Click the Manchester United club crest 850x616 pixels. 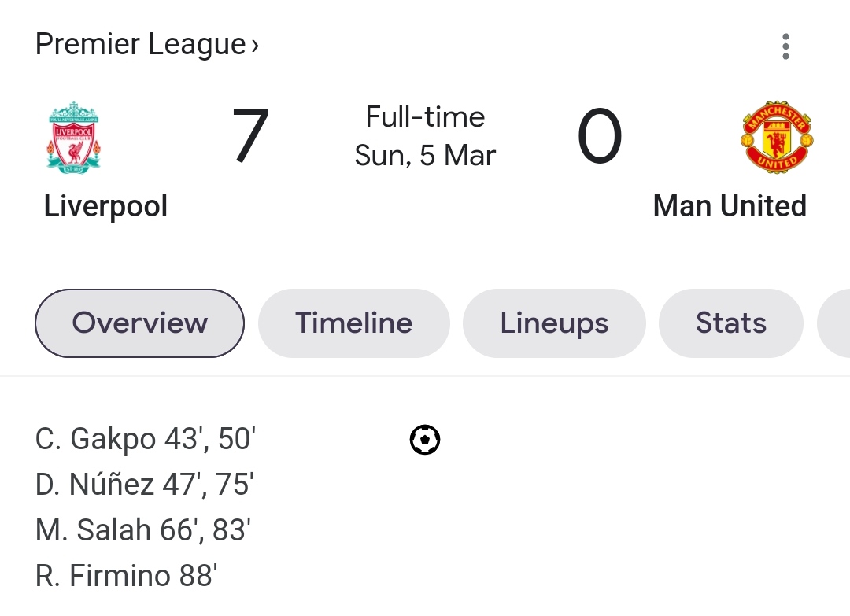tap(776, 137)
